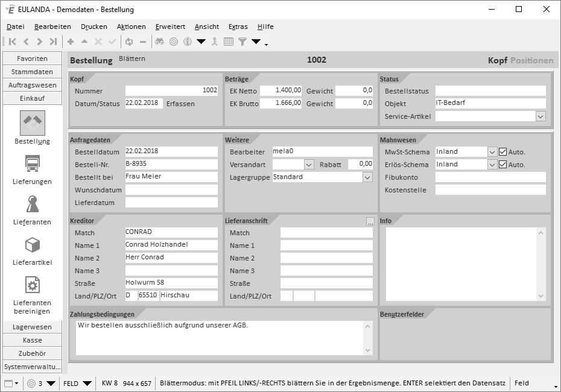Open Stammdaten sidebar section
Viewport: 561px width, 392px height.
tap(32, 72)
